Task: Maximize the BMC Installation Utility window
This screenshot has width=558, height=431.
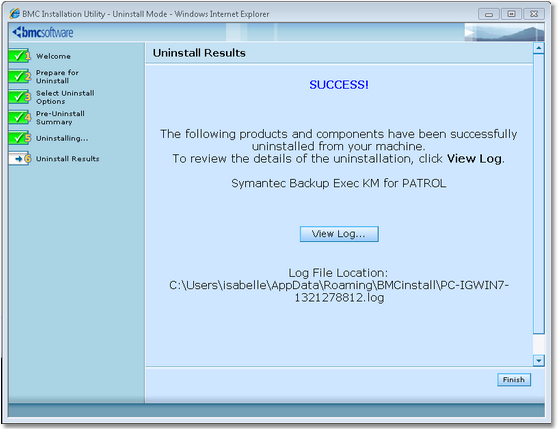Action: point(511,14)
